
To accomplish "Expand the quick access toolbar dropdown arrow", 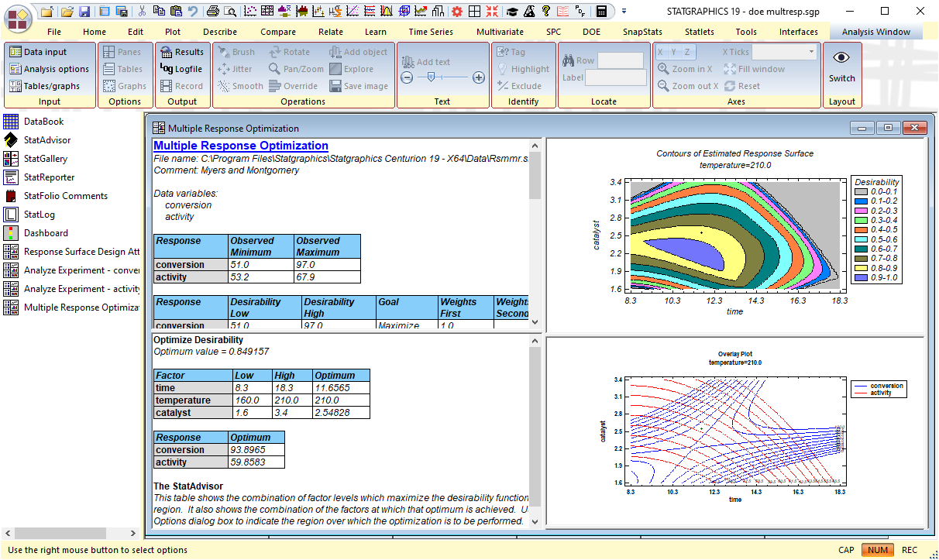I will tap(624, 12).
